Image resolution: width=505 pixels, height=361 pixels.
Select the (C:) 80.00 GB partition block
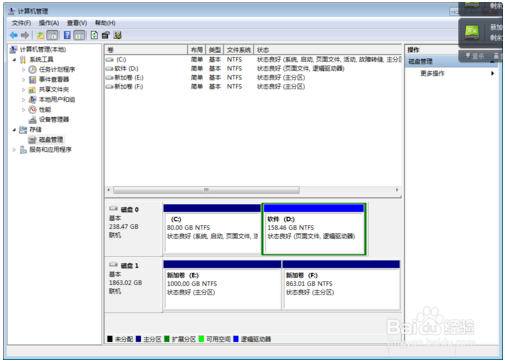212,229
